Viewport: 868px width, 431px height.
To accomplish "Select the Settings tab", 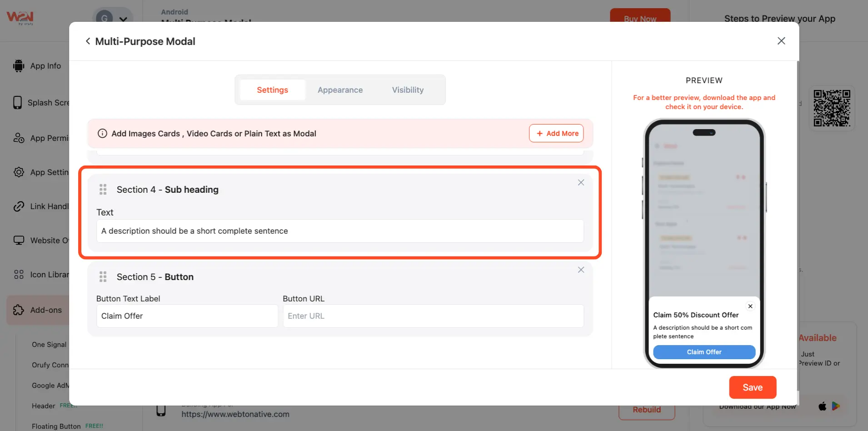I will (x=272, y=90).
